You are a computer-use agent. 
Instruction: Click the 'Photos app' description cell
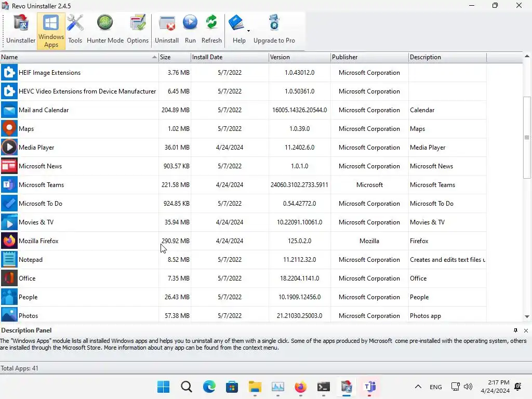tap(425, 315)
